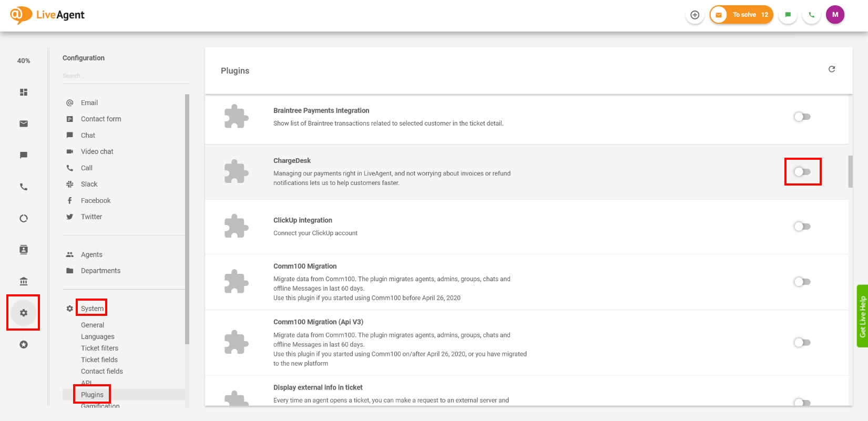868x421 pixels.
Task: Enable the ChargeDesk plugin toggle
Action: (x=802, y=172)
